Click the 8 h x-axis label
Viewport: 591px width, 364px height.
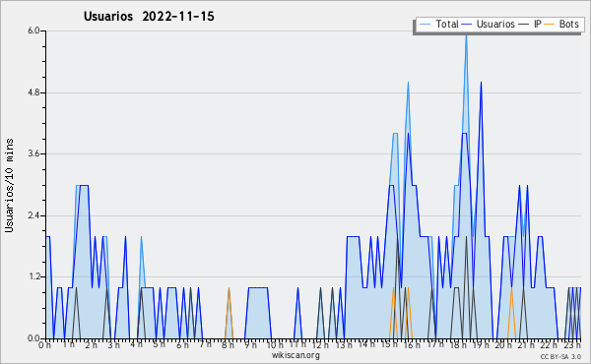[228, 345]
